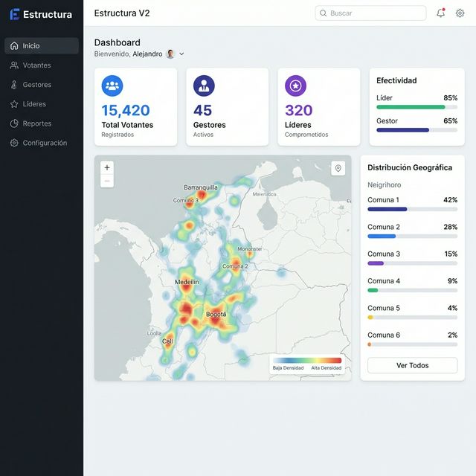Click the Ver Todos button
Image resolution: width=476 pixels, height=476 pixels.
pyautogui.click(x=413, y=365)
